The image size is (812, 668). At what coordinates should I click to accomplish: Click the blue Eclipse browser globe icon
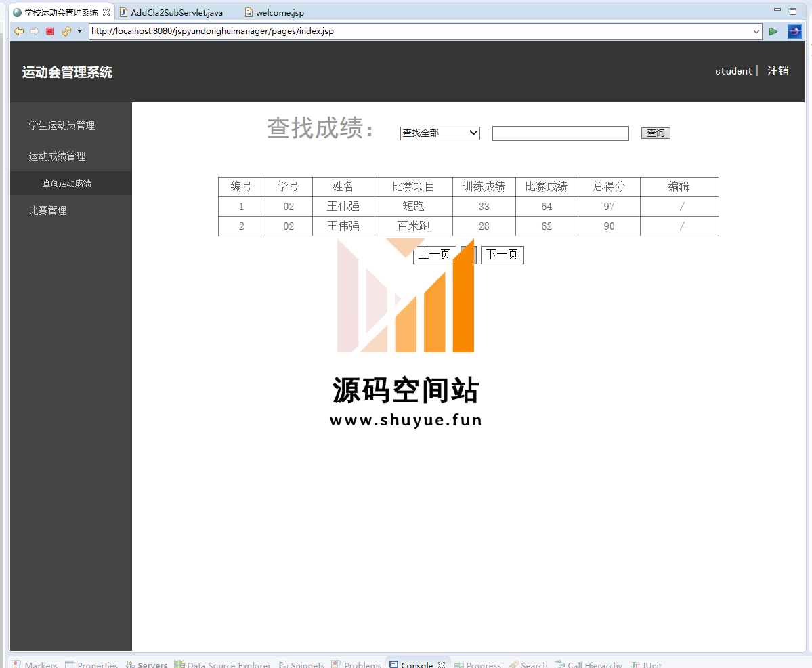click(794, 31)
